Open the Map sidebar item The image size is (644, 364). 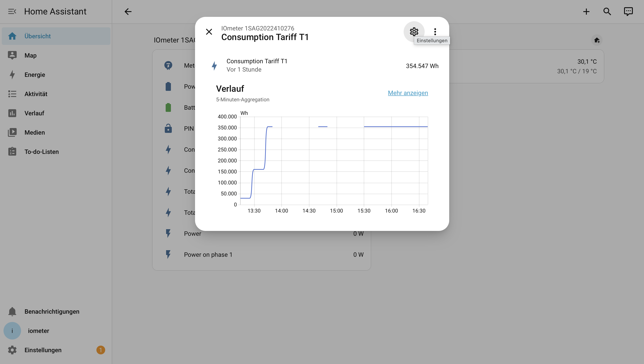coord(56,56)
